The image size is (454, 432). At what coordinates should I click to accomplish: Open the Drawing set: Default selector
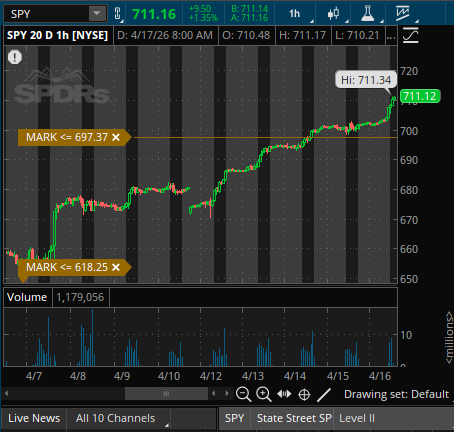[x=397, y=394]
